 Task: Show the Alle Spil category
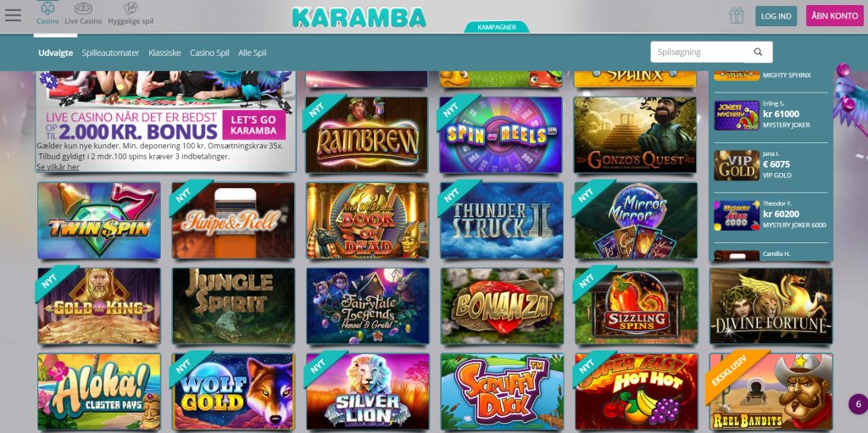point(253,53)
